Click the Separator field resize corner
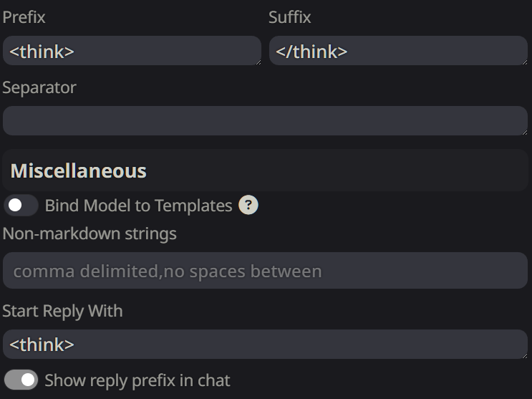532x399 pixels. (x=524, y=132)
